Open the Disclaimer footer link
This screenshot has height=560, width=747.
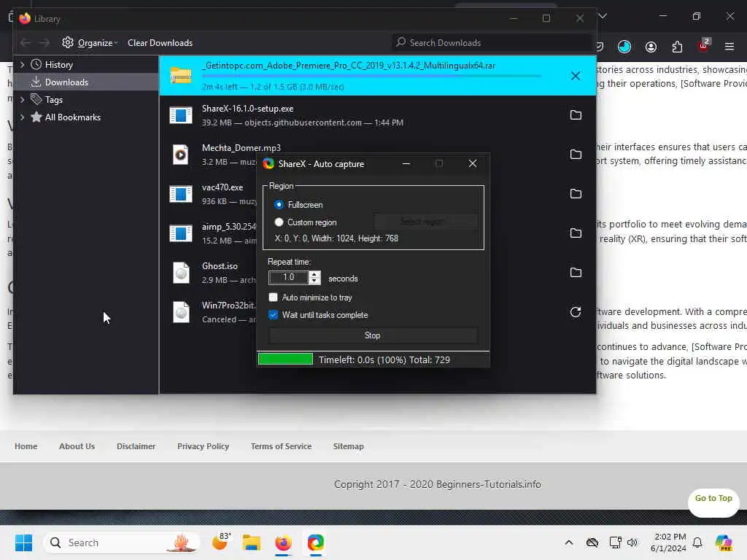coord(136,446)
